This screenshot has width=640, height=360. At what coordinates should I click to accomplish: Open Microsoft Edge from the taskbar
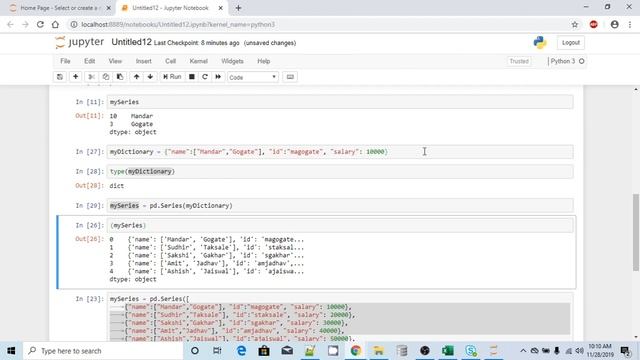(x=241, y=351)
